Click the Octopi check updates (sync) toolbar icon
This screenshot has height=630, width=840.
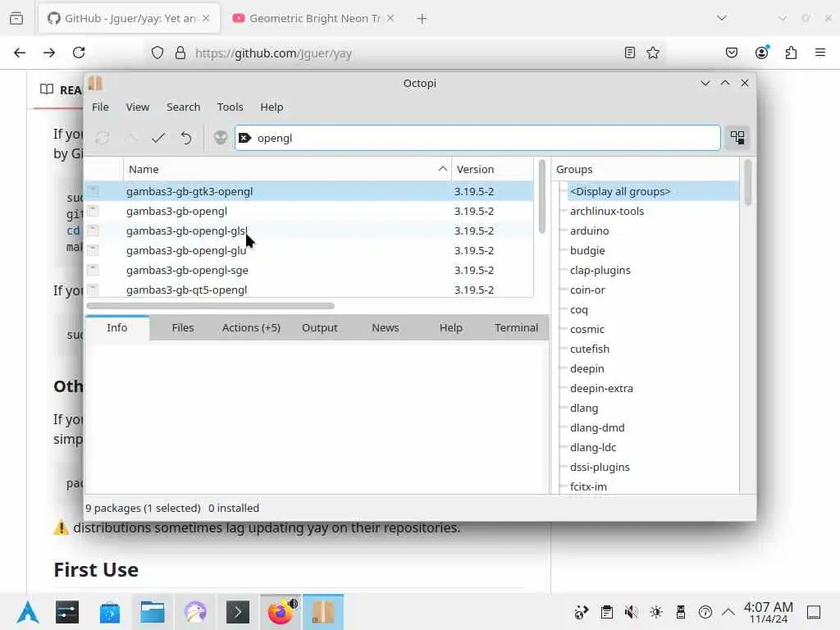(x=103, y=138)
